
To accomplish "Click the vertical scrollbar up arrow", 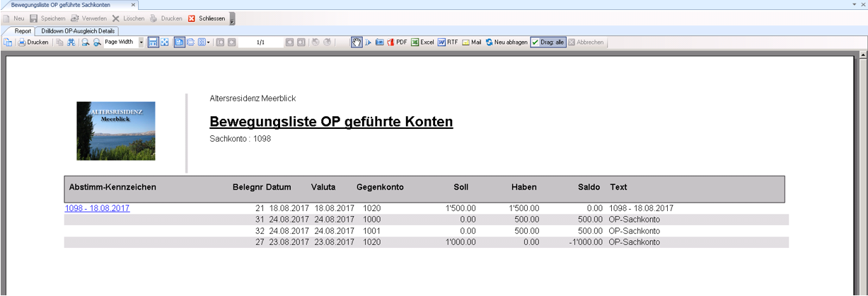I will 863,54.
